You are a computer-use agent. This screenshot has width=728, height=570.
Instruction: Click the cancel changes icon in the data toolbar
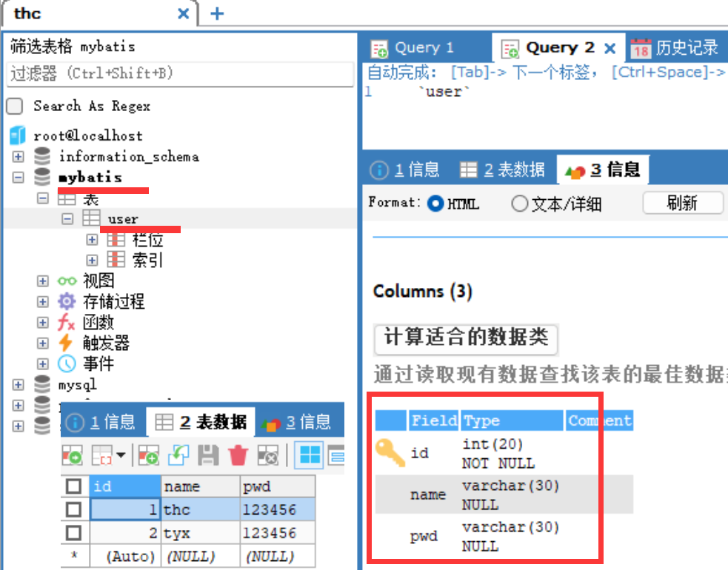pyautogui.click(x=268, y=455)
